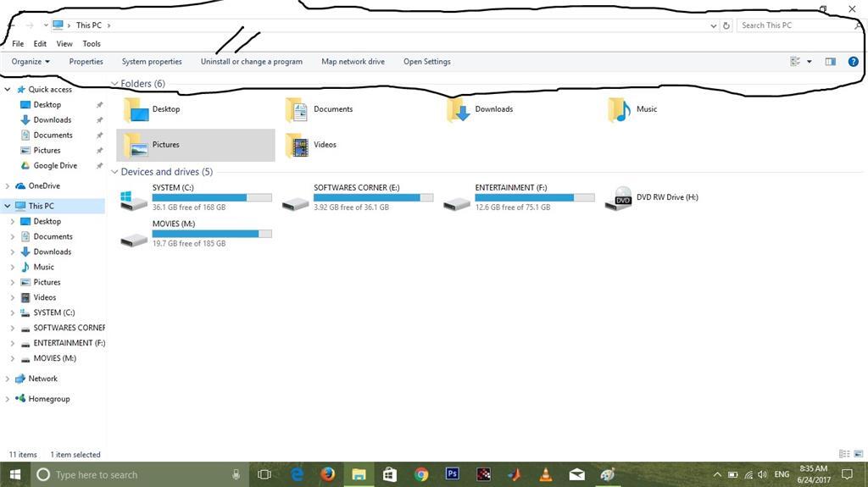Open the view options dropdown arrow

pyautogui.click(x=810, y=62)
